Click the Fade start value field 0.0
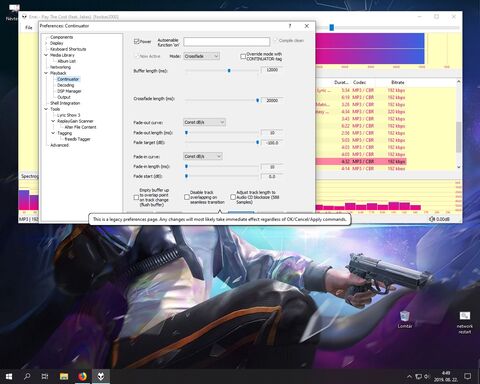The height and width of the screenshot is (384, 480). pyautogui.click(x=272, y=176)
